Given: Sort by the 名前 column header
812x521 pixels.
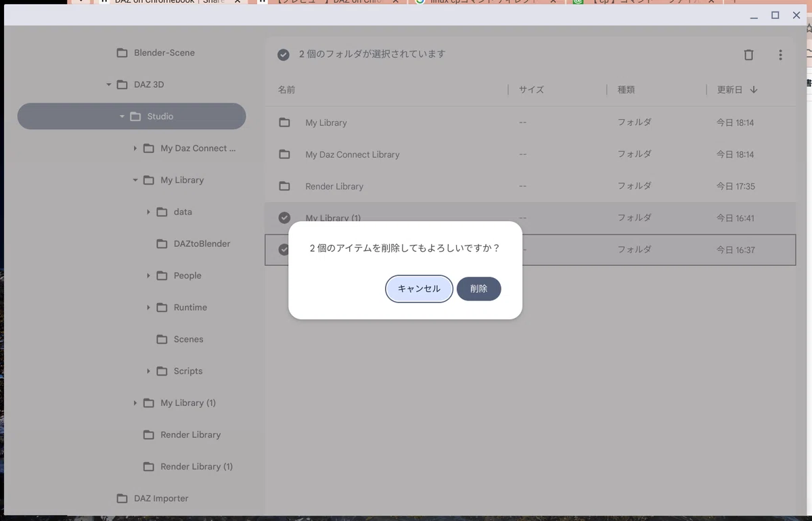Looking at the screenshot, I should (x=287, y=89).
